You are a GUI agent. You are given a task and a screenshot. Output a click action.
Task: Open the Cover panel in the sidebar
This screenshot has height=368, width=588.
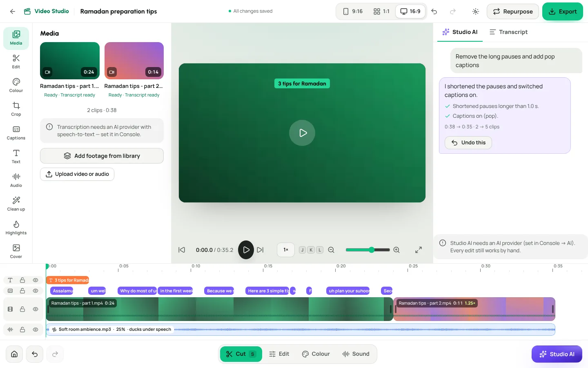pyautogui.click(x=16, y=251)
